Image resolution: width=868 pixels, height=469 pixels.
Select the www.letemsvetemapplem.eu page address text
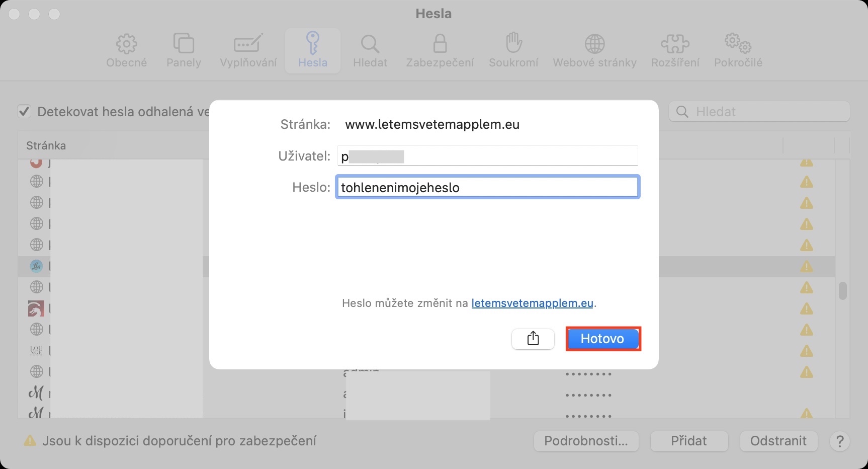[x=432, y=124]
